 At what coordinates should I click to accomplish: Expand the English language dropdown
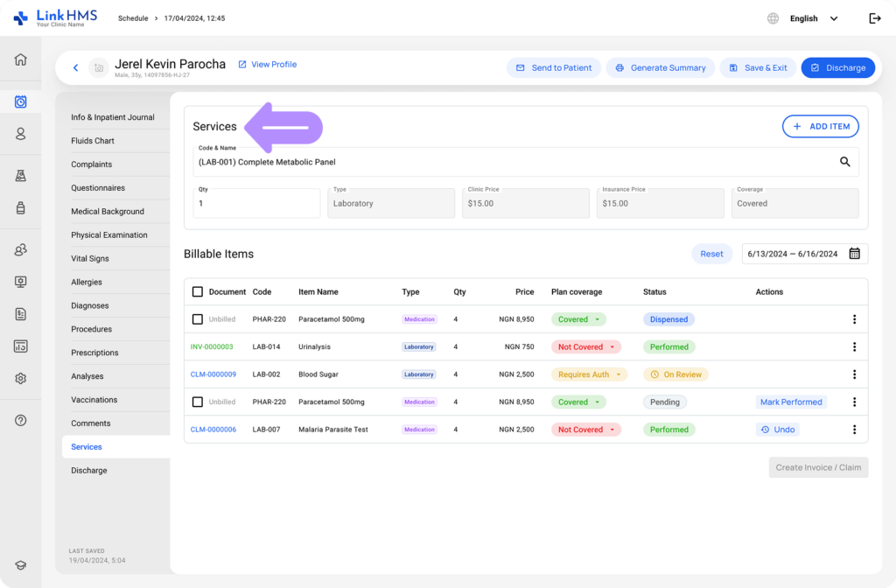tap(815, 18)
